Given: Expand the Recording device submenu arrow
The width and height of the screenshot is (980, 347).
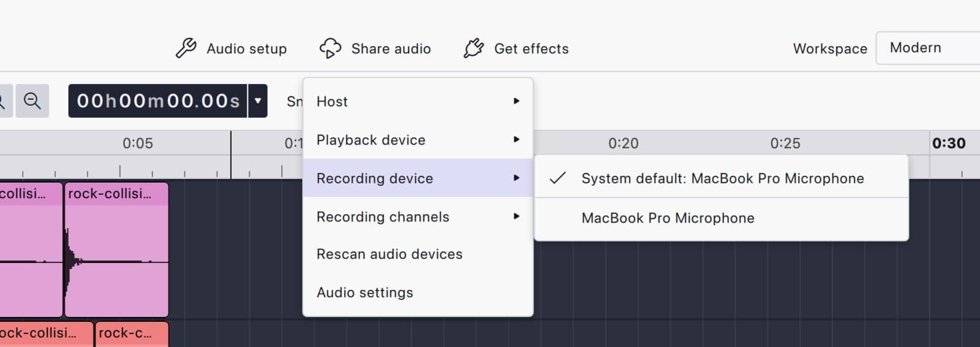Looking at the screenshot, I should point(516,178).
